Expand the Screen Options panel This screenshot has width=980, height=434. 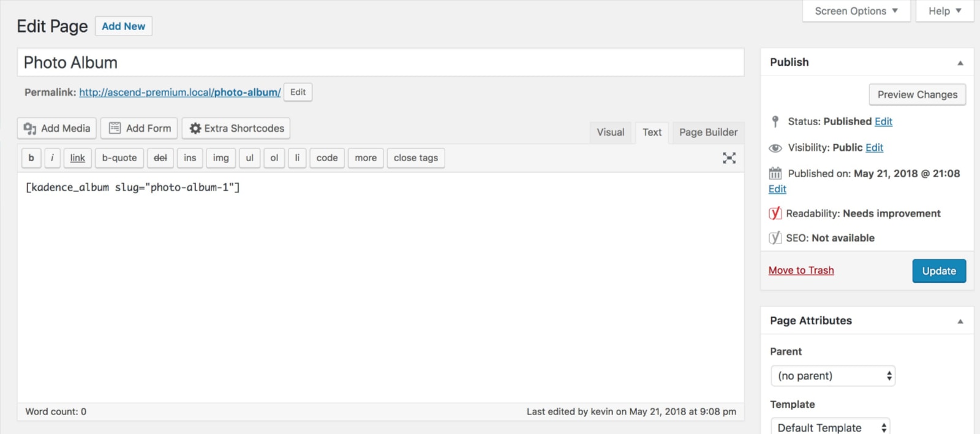pyautogui.click(x=856, y=11)
